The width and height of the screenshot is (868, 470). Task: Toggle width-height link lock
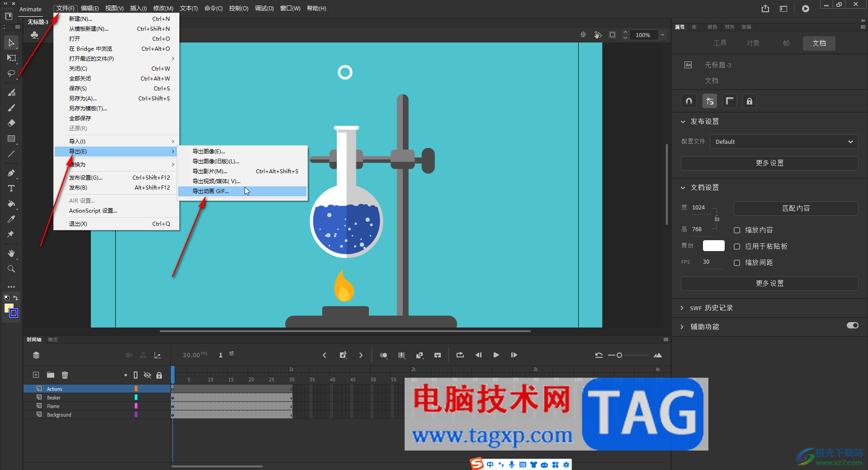717,219
